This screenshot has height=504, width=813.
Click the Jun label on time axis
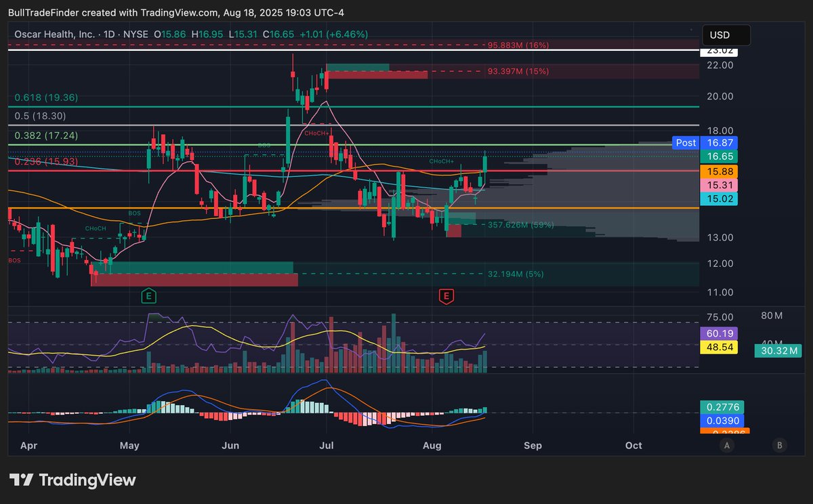(230, 446)
